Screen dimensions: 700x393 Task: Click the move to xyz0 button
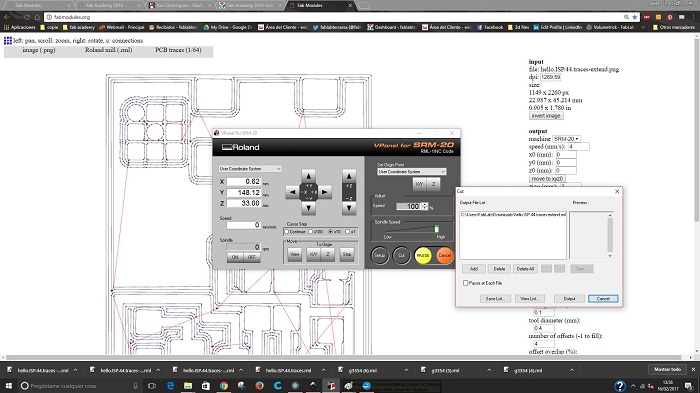547,179
